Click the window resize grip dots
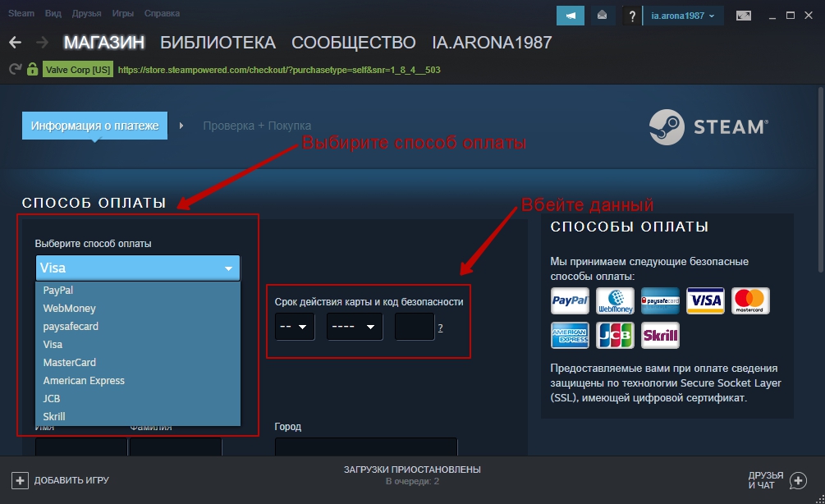The width and height of the screenshot is (825, 504). [x=819, y=499]
